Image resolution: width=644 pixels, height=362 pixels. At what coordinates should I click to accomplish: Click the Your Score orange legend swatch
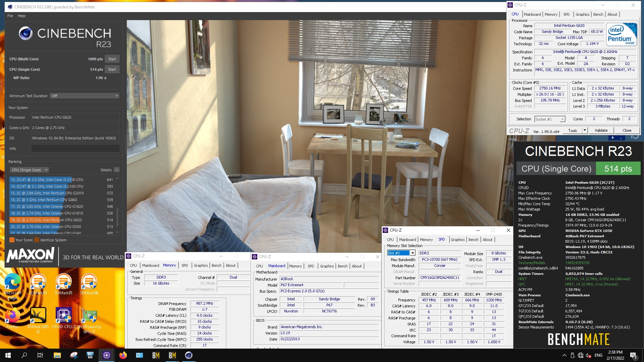click(x=12, y=240)
